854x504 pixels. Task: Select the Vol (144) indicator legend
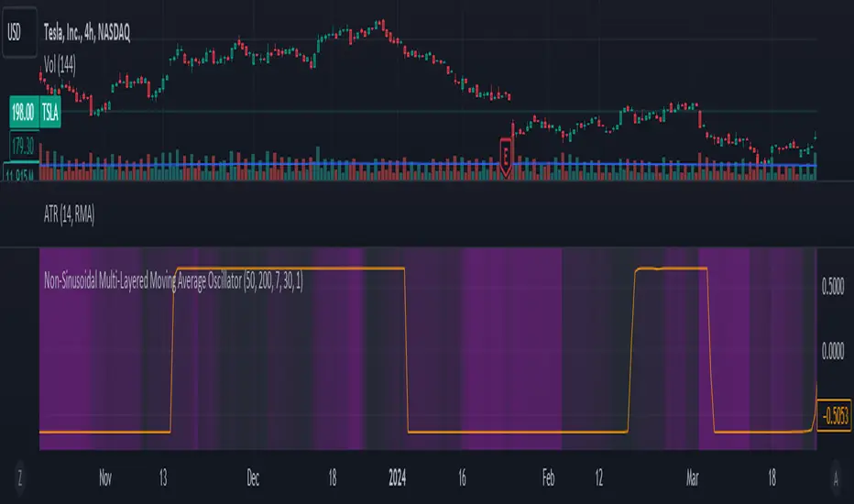tap(65, 63)
